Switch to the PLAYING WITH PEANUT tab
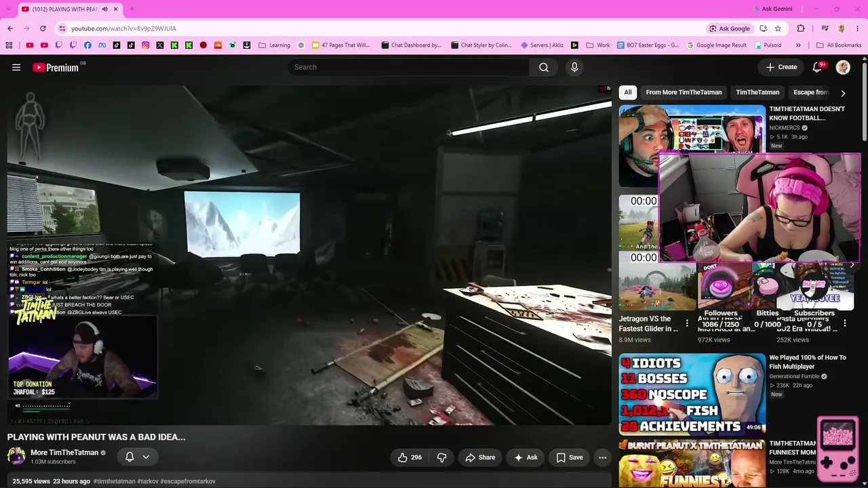 [x=64, y=9]
